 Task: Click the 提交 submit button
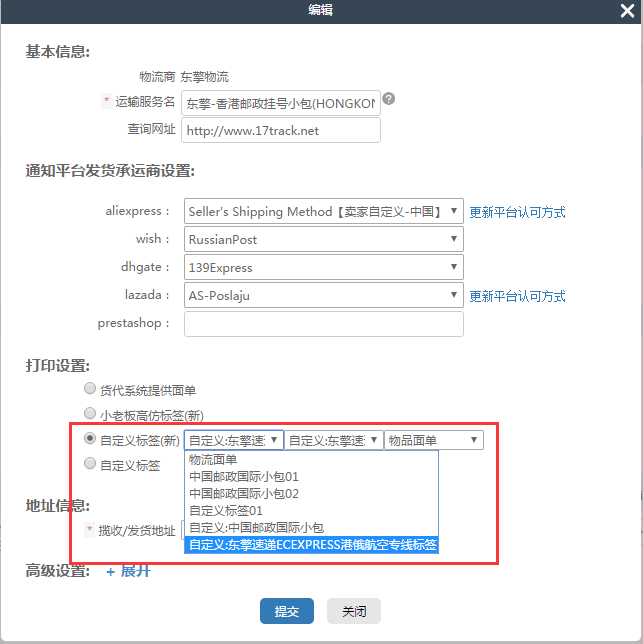click(x=287, y=611)
